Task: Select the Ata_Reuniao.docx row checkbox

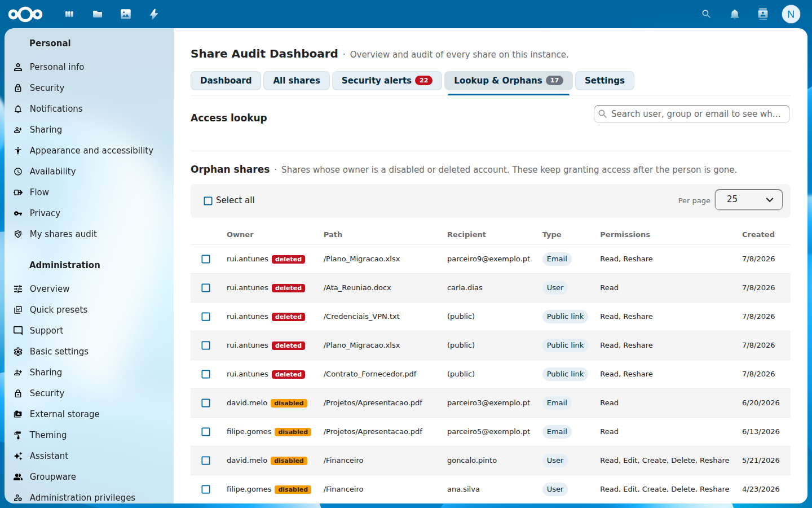Action: pos(206,288)
